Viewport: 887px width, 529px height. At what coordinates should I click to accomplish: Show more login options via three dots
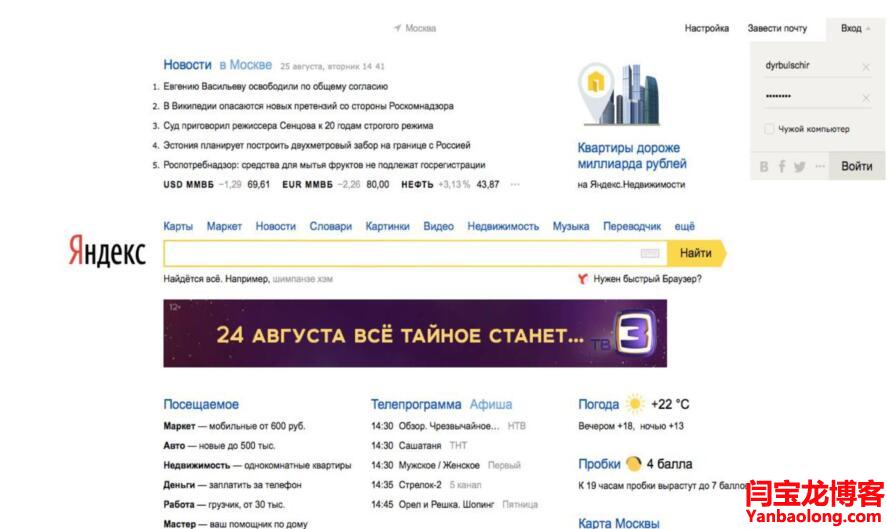pyautogui.click(x=820, y=167)
